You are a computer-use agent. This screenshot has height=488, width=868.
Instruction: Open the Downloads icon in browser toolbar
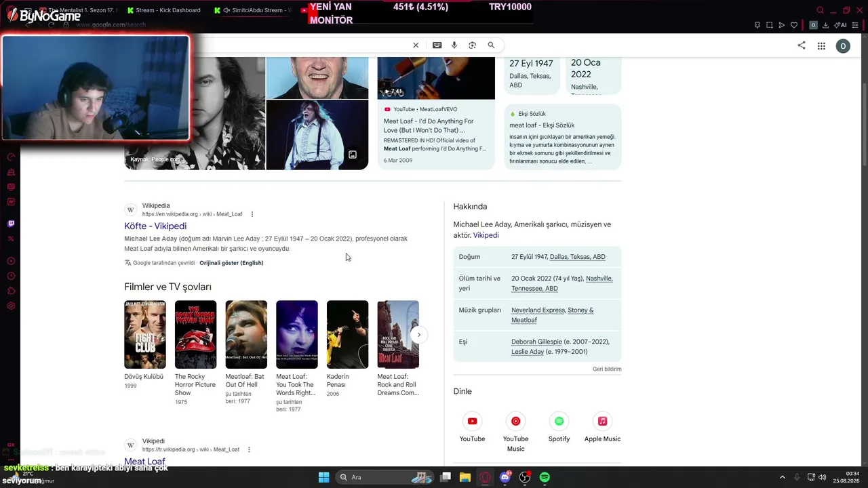point(825,25)
